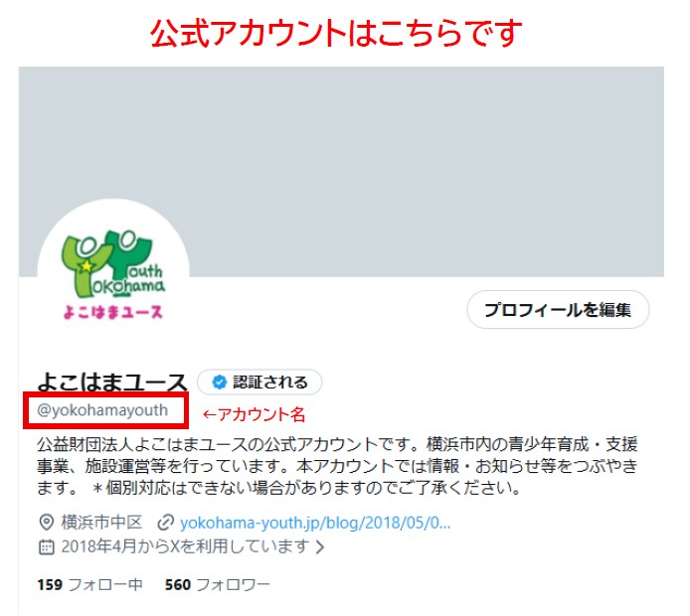The image size is (690, 616).
Task: Click the calendar joined-date icon
Action: (46, 547)
